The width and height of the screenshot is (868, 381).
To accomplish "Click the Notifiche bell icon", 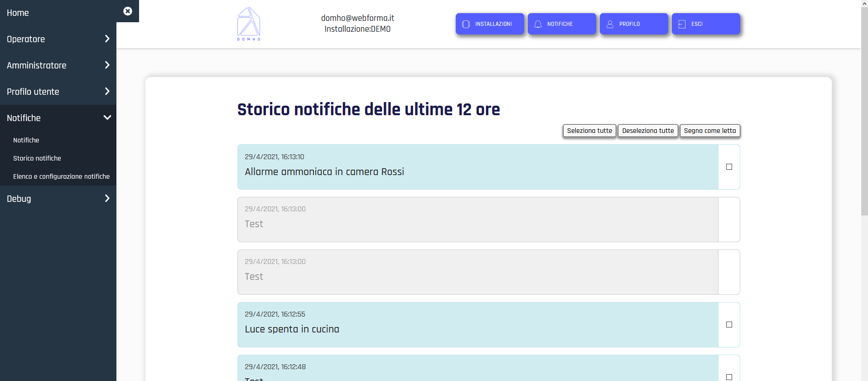I will [x=538, y=24].
